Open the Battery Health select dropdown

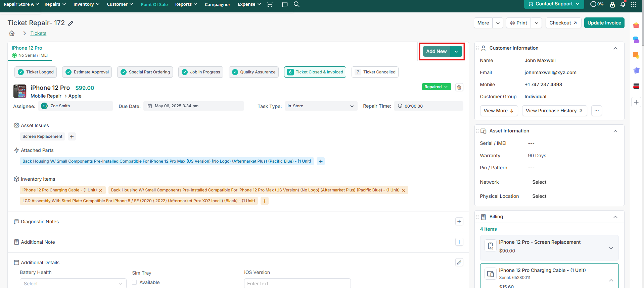pyautogui.click(x=73, y=284)
